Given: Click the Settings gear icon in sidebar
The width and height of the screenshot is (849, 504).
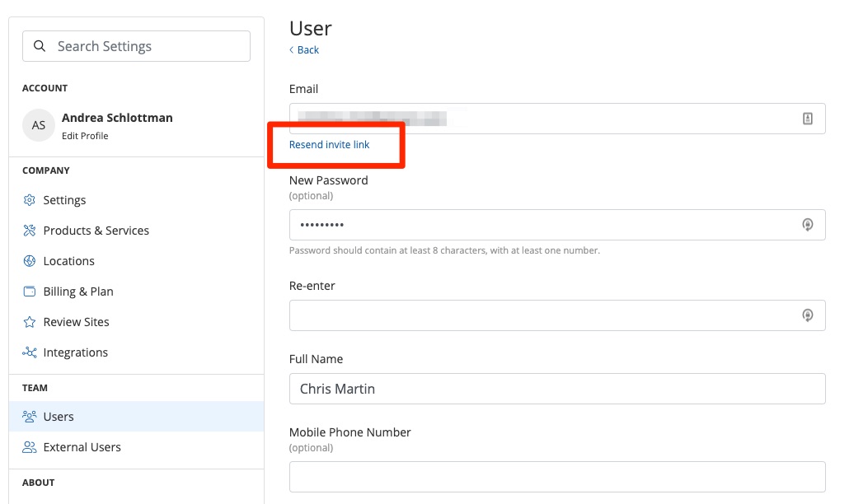Looking at the screenshot, I should [x=30, y=200].
